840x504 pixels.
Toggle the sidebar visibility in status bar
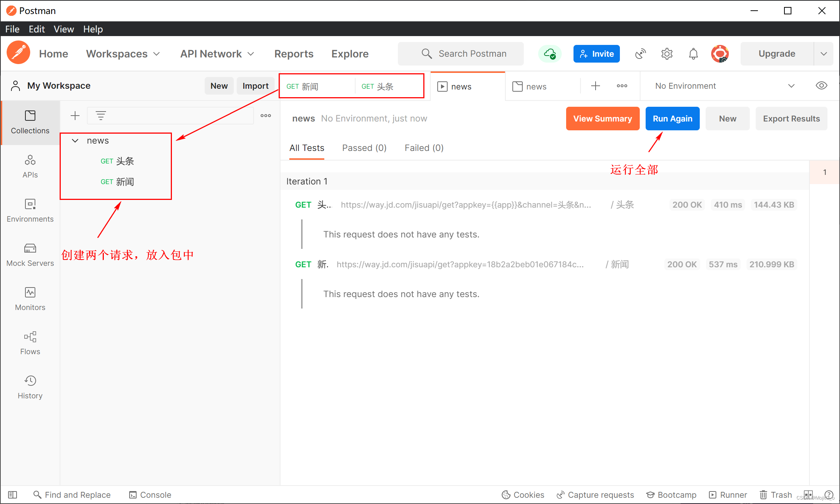[x=13, y=494]
